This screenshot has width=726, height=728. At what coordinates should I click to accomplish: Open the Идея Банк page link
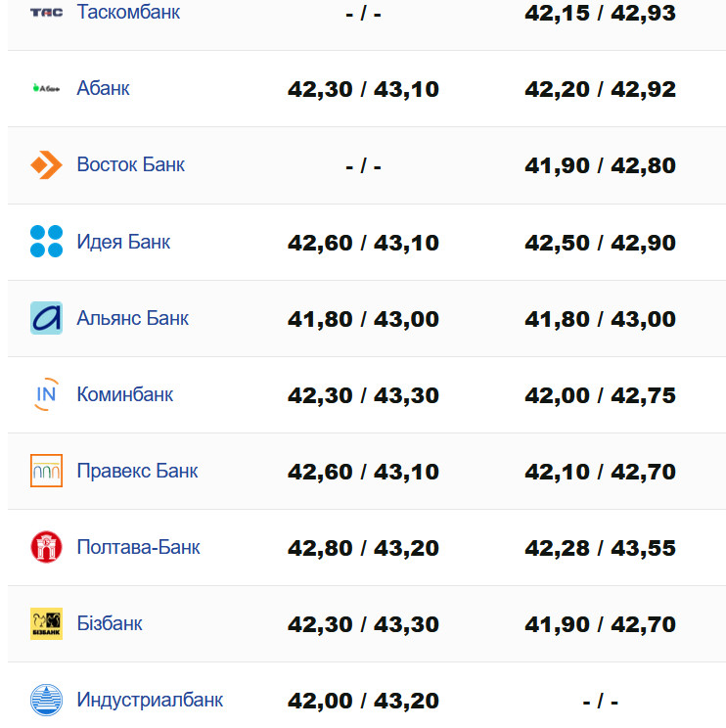click(123, 241)
